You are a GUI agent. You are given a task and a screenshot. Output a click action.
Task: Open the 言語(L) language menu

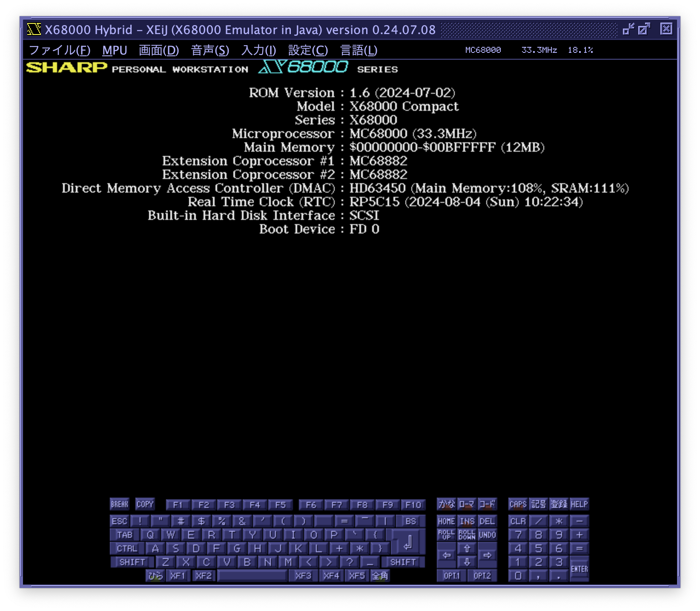click(x=359, y=50)
